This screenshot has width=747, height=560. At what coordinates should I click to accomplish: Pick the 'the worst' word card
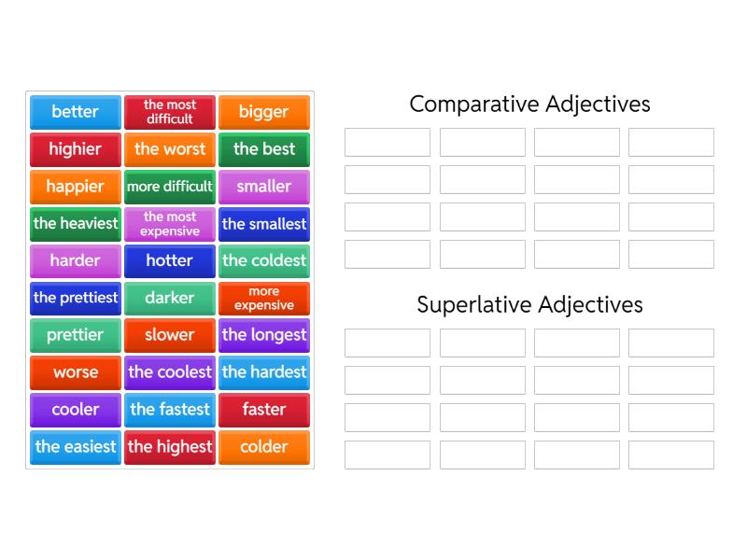[169, 149]
